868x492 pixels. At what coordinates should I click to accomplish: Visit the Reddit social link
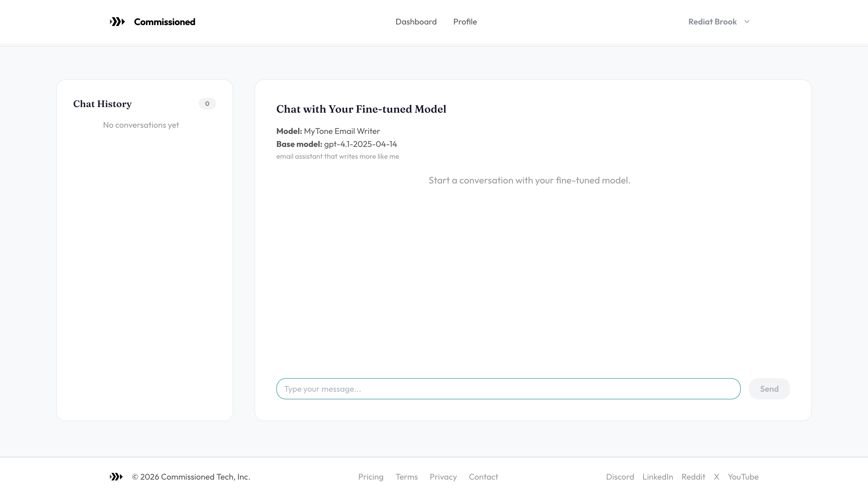693,476
